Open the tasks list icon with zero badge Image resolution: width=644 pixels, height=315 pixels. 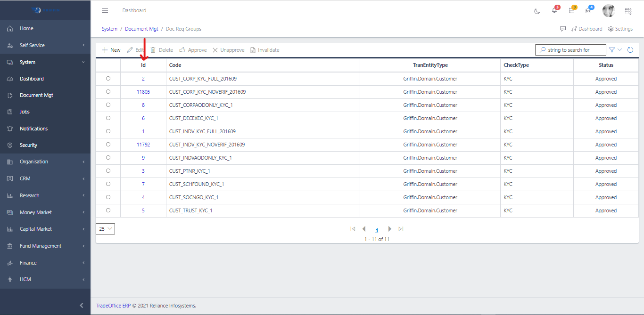tap(571, 10)
